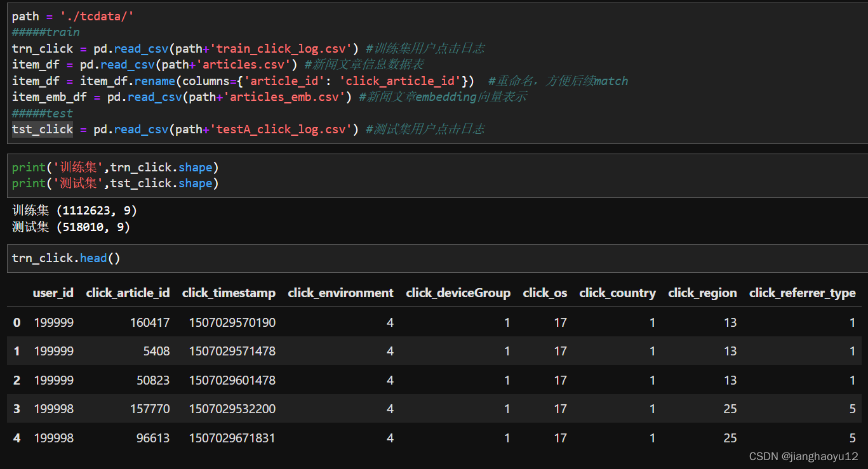Select the user_id column header
868x469 pixels.
coord(53,293)
